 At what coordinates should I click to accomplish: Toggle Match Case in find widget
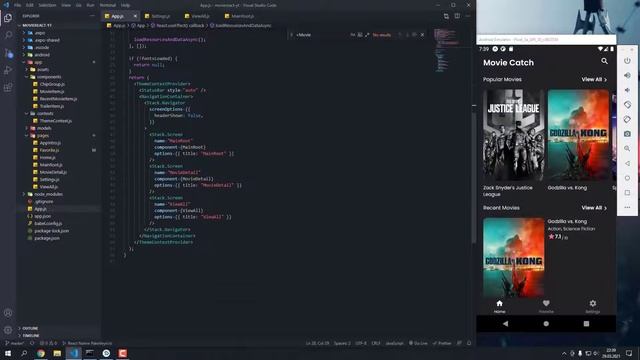(x=353, y=35)
